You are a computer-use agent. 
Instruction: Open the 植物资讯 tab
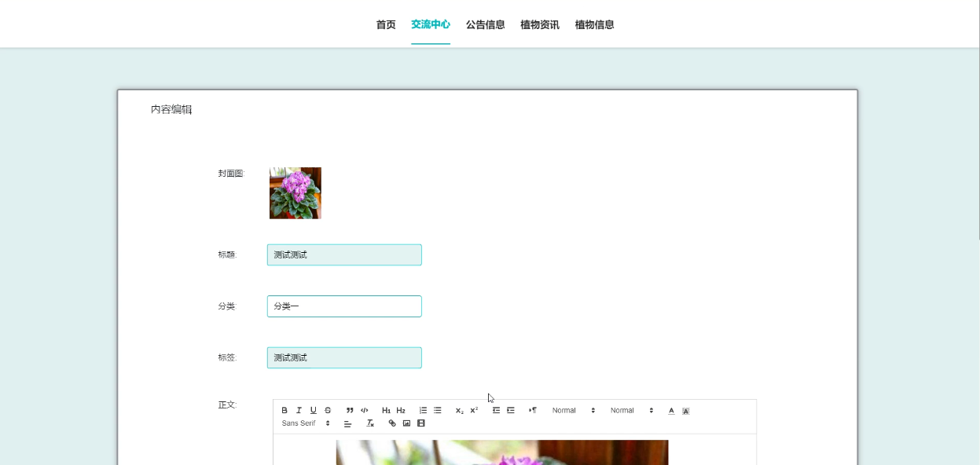point(540,24)
